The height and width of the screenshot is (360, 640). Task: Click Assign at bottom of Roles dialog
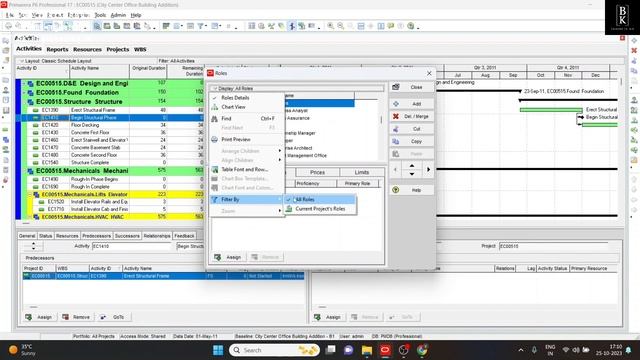(228, 257)
